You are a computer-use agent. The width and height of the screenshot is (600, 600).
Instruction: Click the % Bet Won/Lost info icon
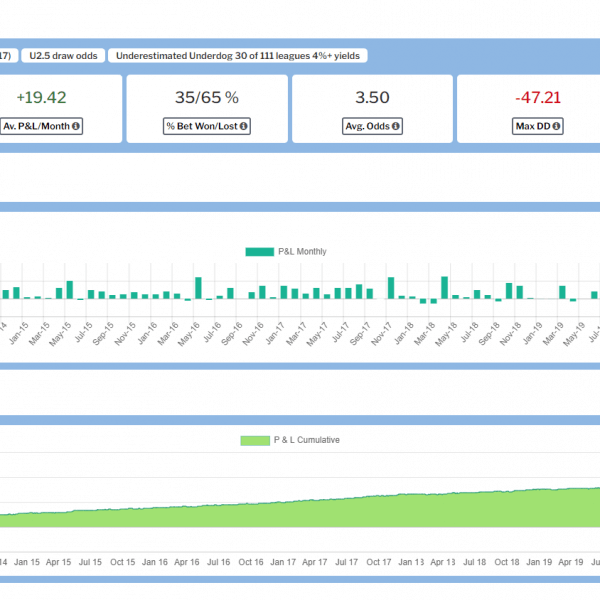pos(243,126)
